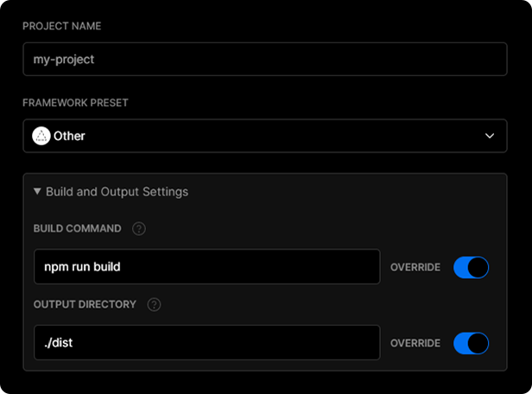The width and height of the screenshot is (532, 394).
Task: Click the Build Command help question-mark icon
Action: click(139, 229)
